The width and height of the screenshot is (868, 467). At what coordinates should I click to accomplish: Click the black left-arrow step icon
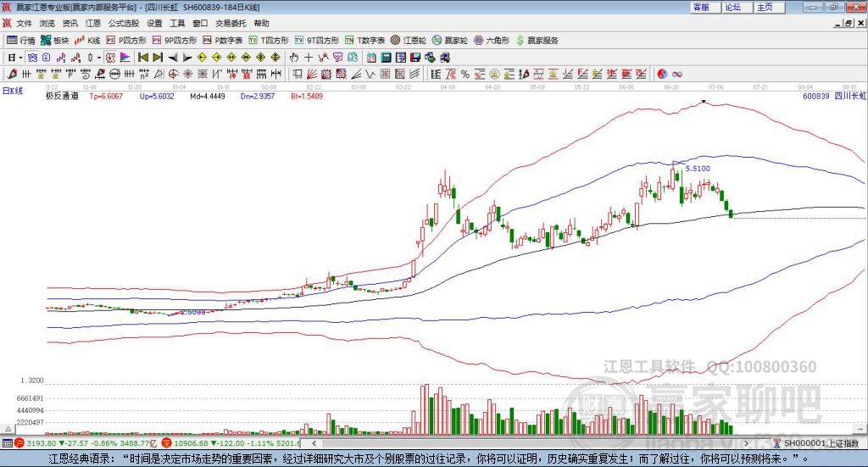(173, 58)
